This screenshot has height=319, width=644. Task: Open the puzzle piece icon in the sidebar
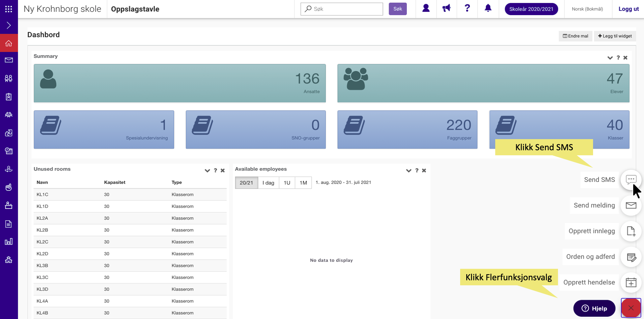[x=9, y=133]
